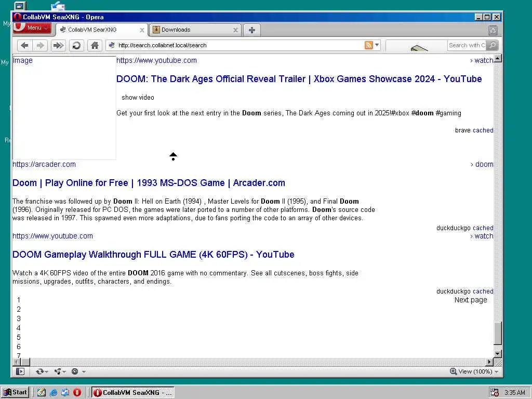Click the Show Desktop quick launch icon
Screen dimensions: 532x399
pyautogui.click(x=42, y=393)
